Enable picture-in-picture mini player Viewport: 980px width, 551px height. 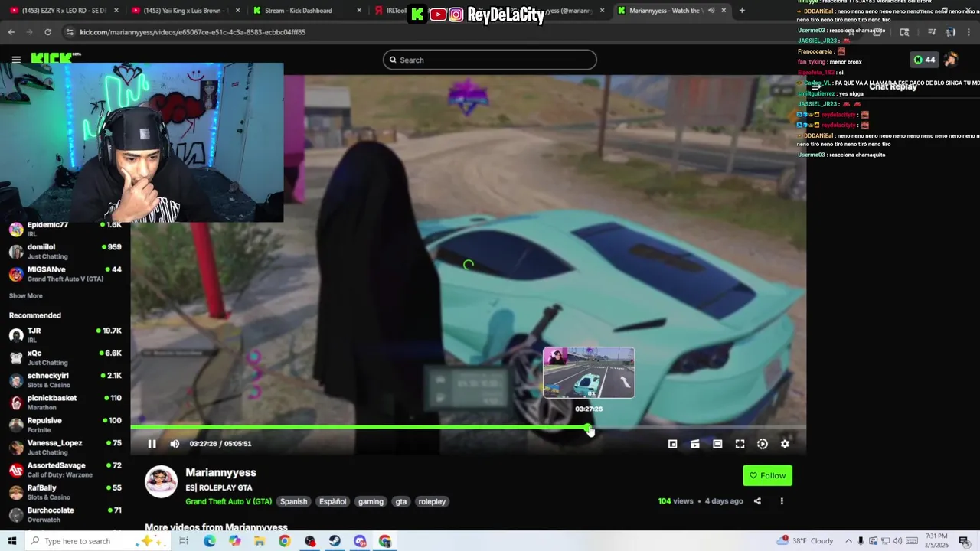672,444
